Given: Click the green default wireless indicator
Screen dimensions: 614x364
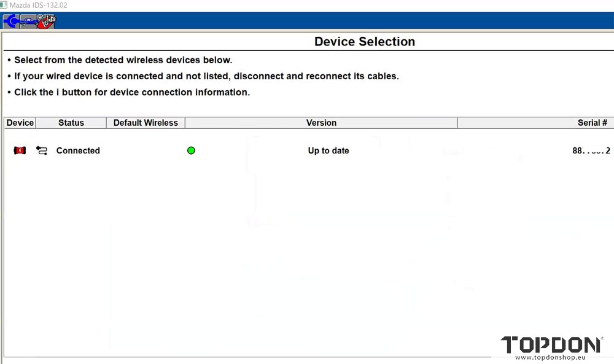Looking at the screenshot, I should coord(191,150).
